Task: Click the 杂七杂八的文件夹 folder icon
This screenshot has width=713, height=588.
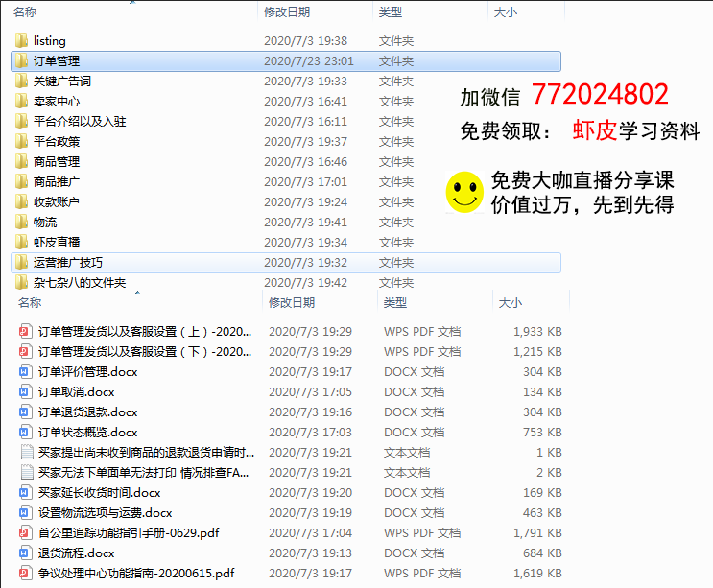Action: [x=21, y=282]
